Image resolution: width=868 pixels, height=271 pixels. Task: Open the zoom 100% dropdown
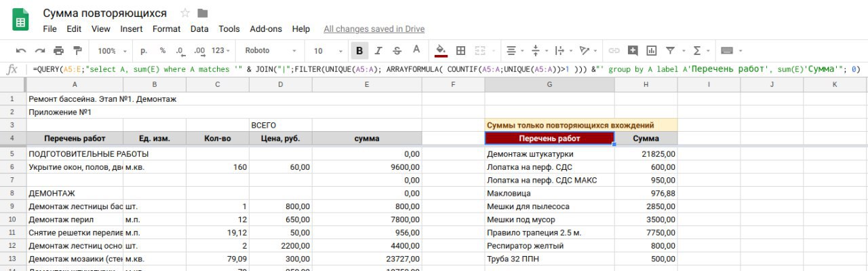pos(113,50)
